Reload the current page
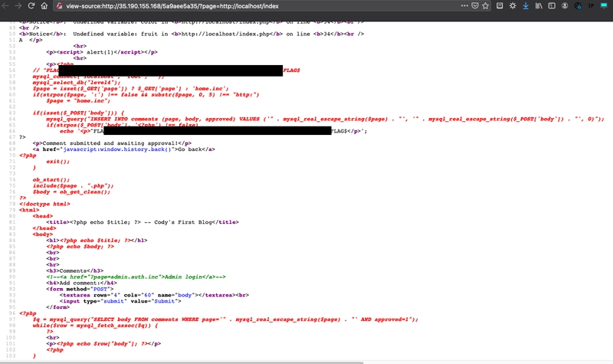613x364 pixels. 31,6
